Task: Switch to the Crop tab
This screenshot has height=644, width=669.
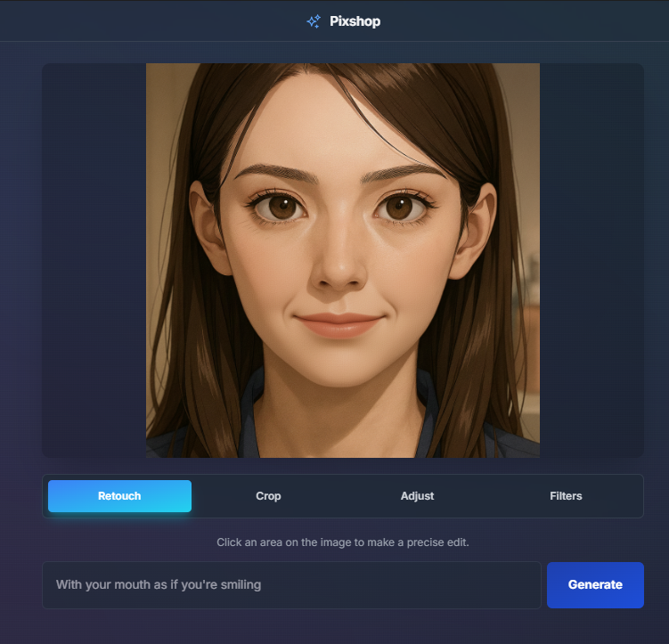Action: pyautogui.click(x=268, y=496)
